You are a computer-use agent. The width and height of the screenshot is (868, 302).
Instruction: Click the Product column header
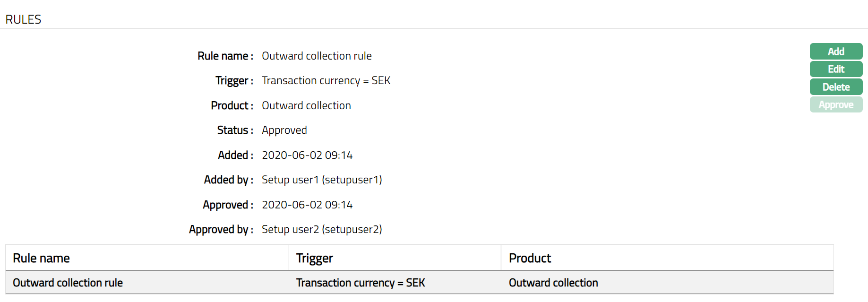click(530, 258)
